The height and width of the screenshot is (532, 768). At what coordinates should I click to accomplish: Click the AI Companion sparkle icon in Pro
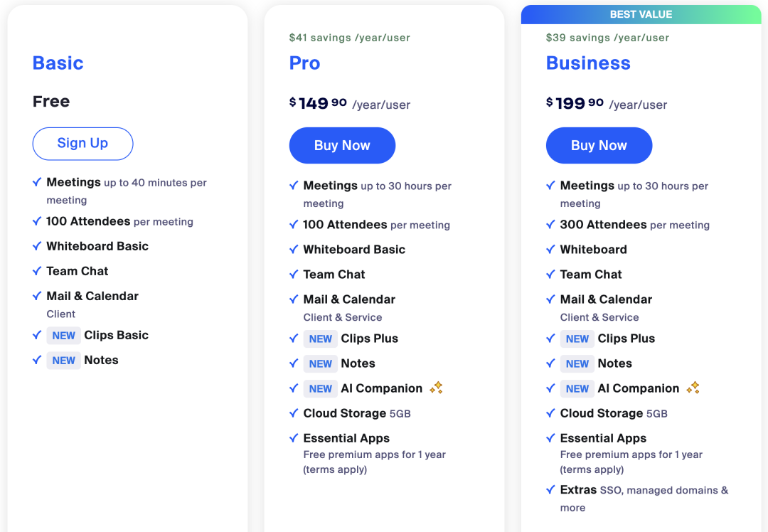click(x=436, y=388)
